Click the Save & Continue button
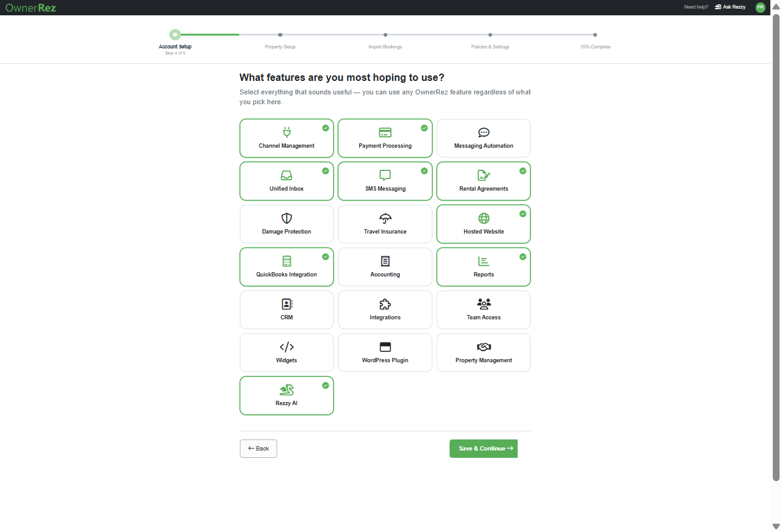 pos(483,449)
